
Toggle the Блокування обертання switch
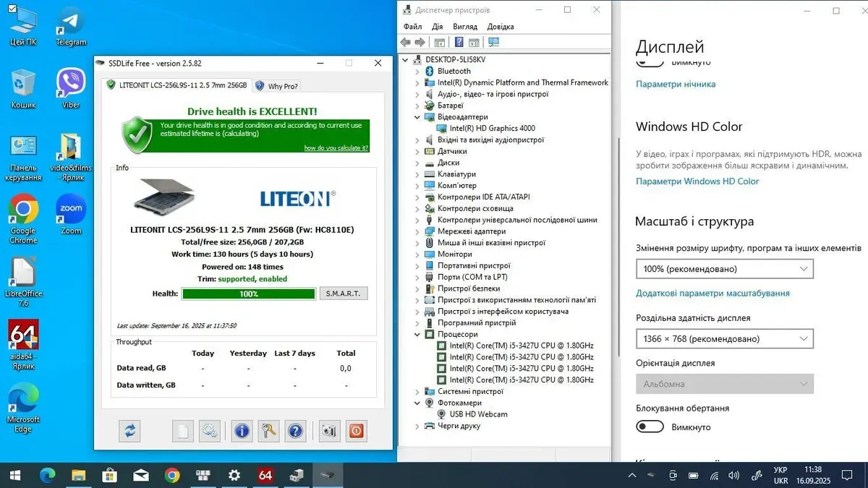tap(650, 427)
